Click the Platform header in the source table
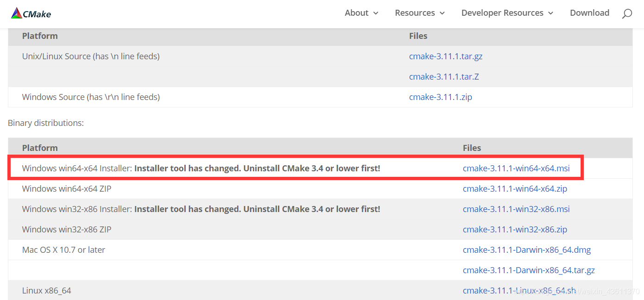 [40, 36]
